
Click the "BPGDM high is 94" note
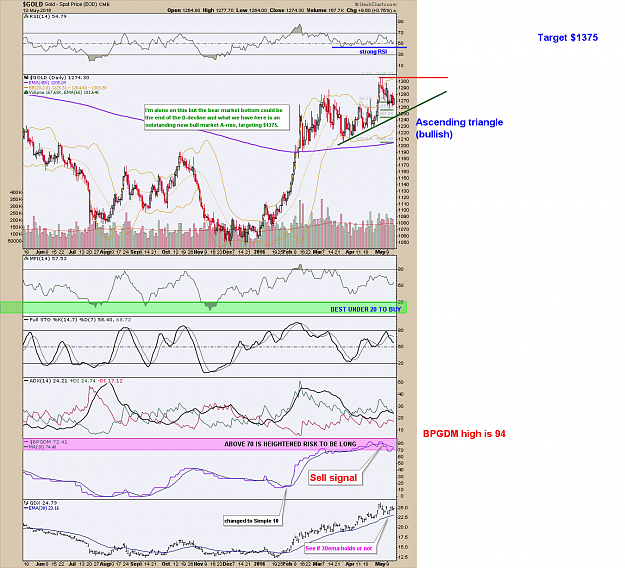point(464,434)
